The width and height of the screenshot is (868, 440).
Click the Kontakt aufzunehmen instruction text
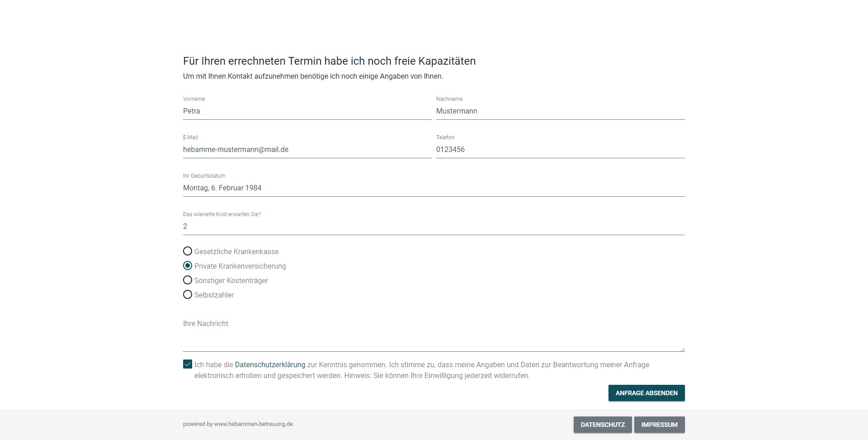pyautogui.click(x=313, y=76)
